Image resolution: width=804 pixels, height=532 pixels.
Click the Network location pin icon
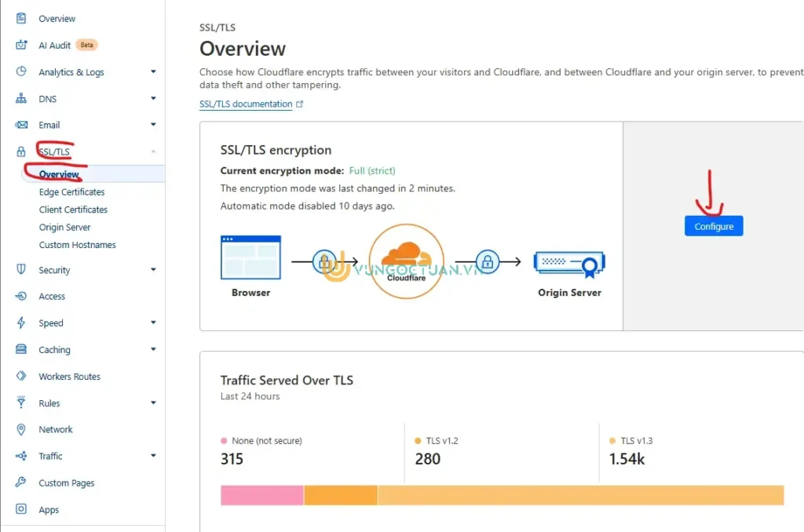point(21,429)
